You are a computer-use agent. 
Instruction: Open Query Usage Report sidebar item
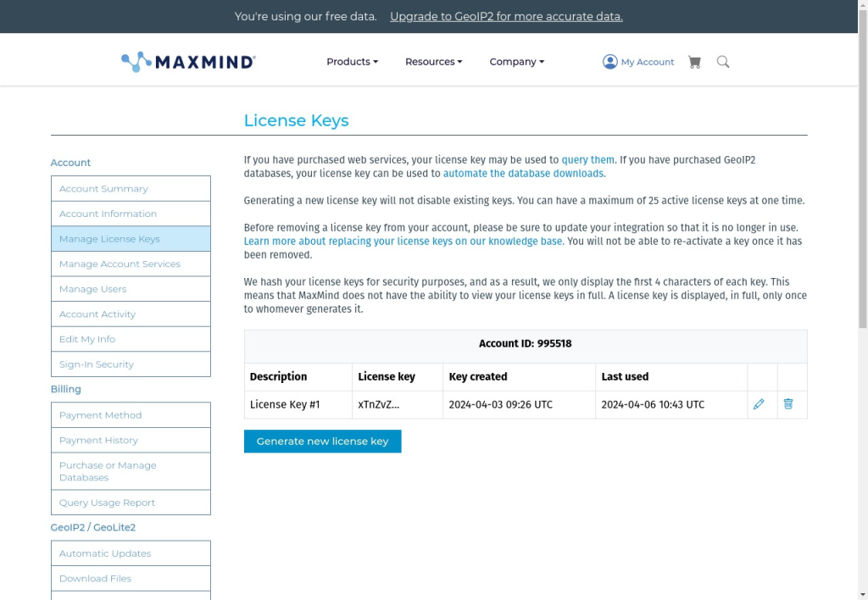131,503
